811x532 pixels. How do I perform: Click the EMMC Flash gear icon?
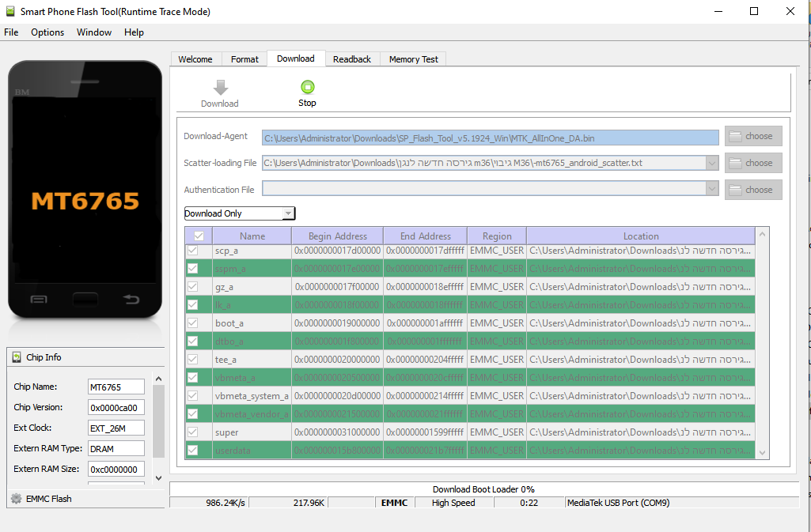(15, 499)
